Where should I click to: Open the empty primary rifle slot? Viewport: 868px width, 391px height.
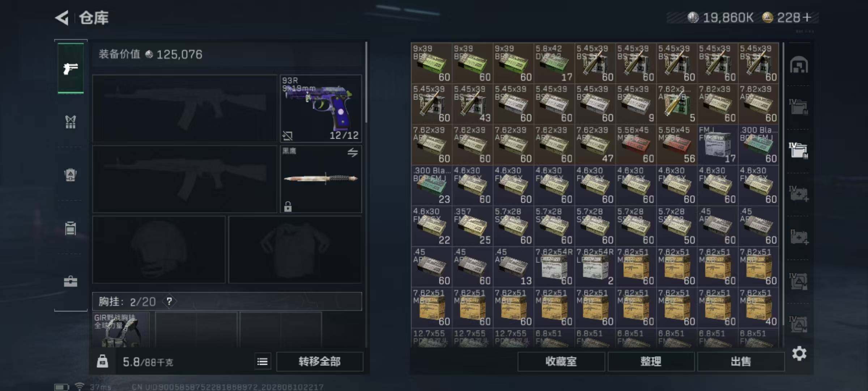(185, 108)
